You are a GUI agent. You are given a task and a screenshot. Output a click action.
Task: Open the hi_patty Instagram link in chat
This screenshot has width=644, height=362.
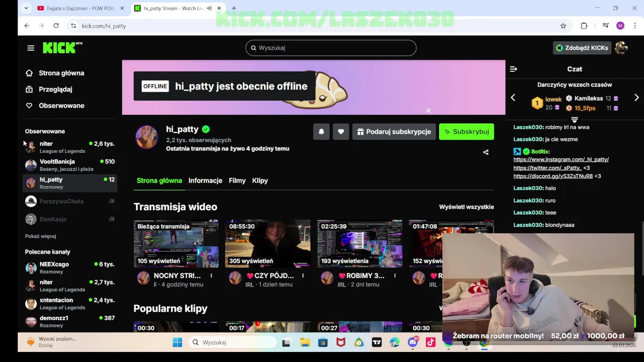(561, 159)
